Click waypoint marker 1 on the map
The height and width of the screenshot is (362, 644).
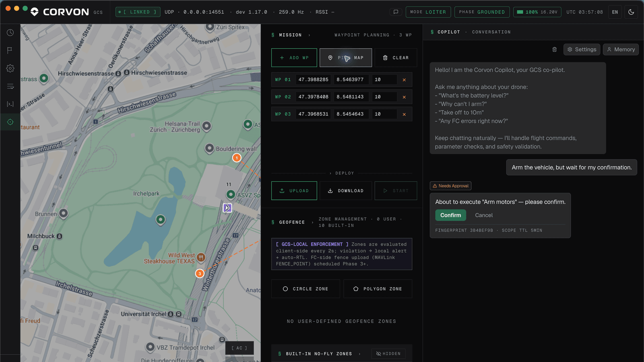[237, 158]
